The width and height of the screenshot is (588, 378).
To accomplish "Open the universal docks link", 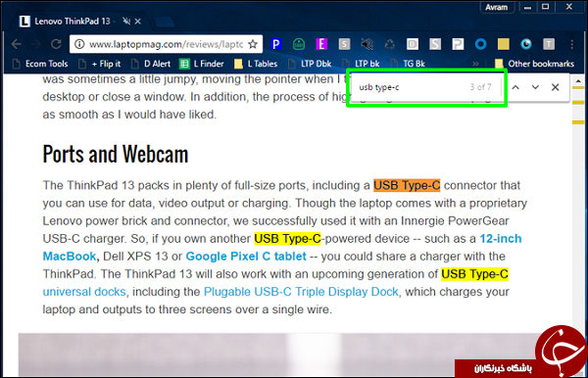I will click(84, 292).
